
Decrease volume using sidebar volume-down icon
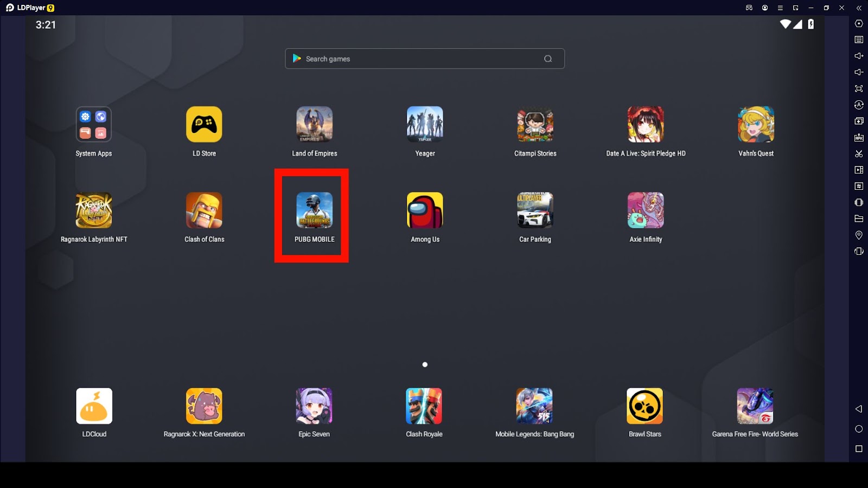859,72
